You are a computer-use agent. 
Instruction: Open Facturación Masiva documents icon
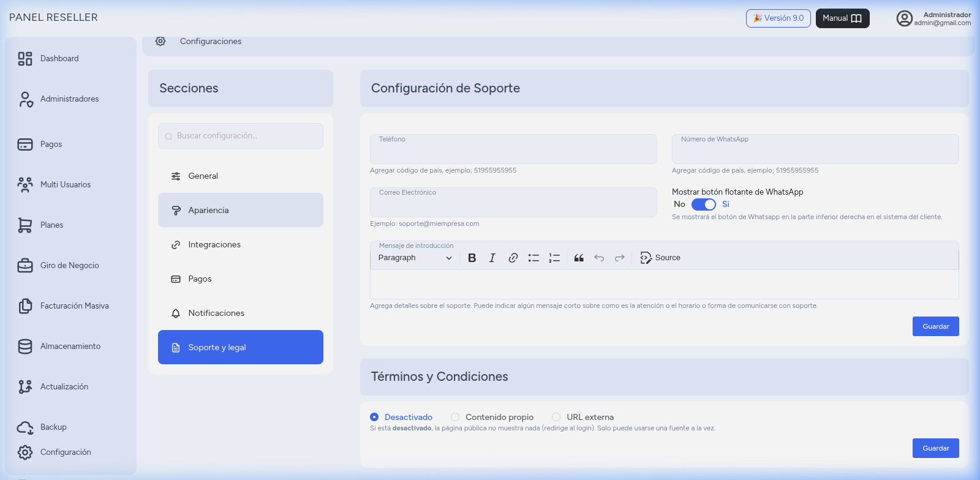tap(25, 306)
